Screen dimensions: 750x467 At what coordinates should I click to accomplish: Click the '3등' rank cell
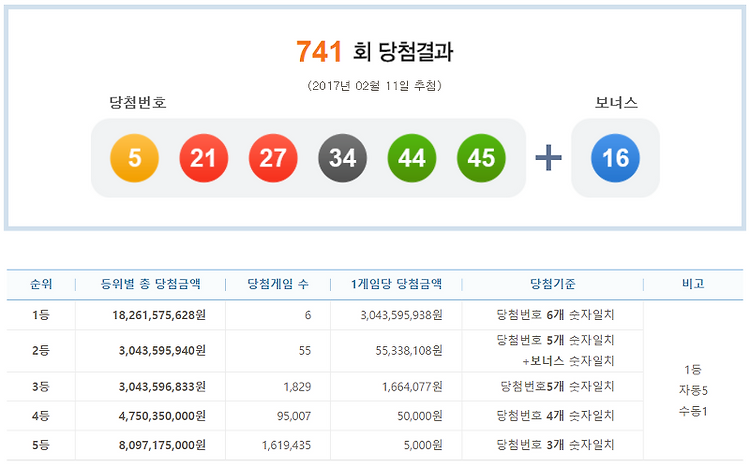pyautogui.click(x=41, y=387)
